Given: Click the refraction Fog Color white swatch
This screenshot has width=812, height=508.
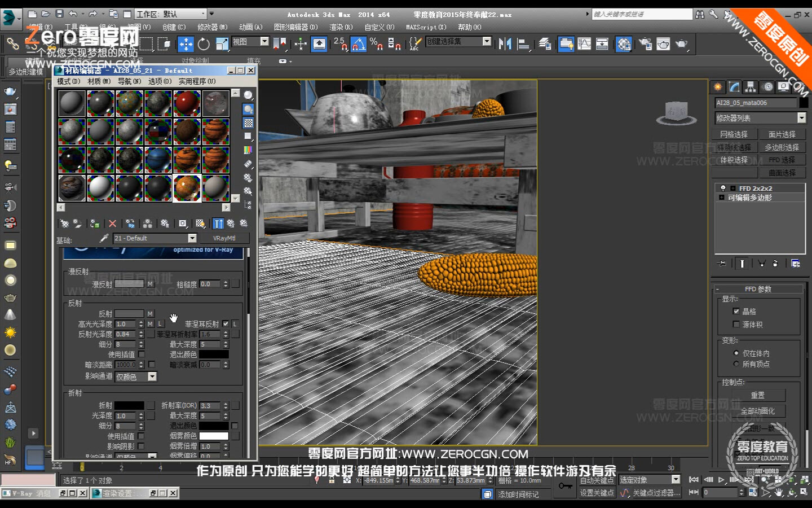Looking at the screenshot, I should point(214,436).
